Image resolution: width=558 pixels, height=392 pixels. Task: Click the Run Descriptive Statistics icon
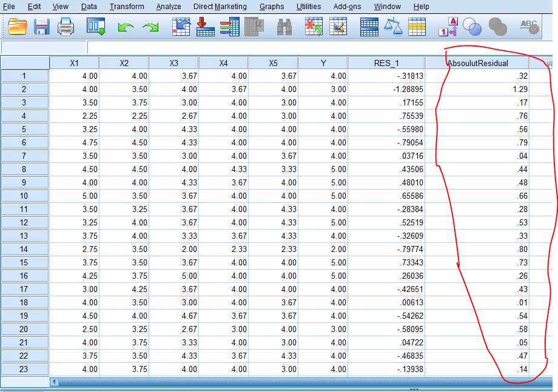(x=255, y=27)
